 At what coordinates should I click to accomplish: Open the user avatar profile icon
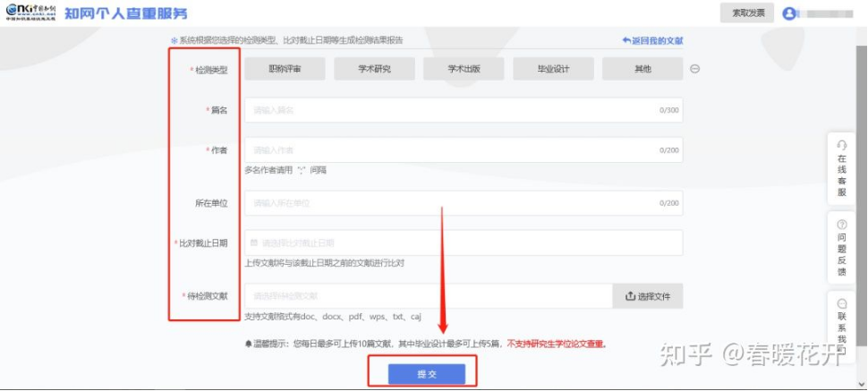click(x=789, y=13)
